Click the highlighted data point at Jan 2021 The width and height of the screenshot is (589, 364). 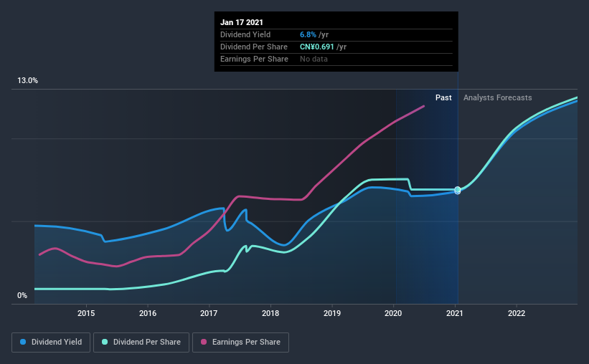(458, 191)
